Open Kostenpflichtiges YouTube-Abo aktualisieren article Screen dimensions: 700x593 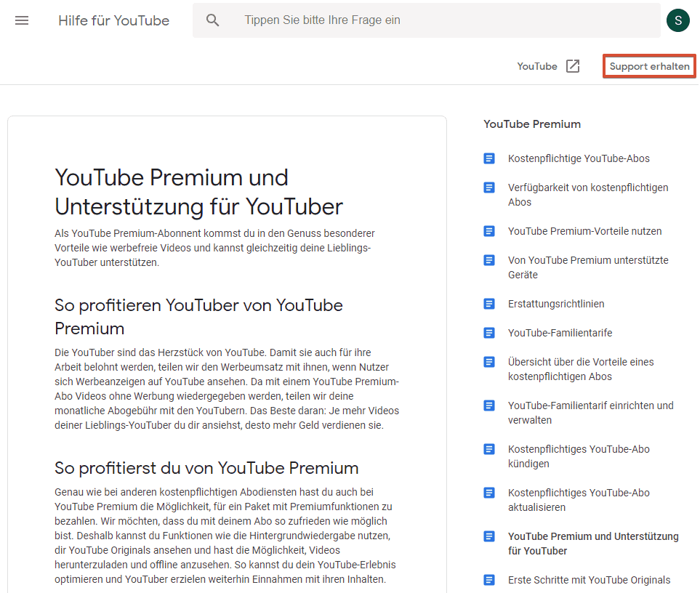click(x=579, y=500)
